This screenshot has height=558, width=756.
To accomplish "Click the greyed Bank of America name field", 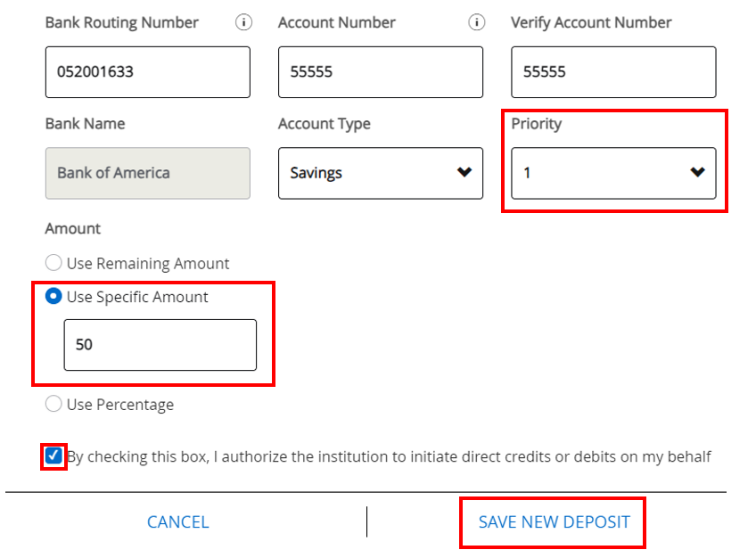I will point(147,173).
